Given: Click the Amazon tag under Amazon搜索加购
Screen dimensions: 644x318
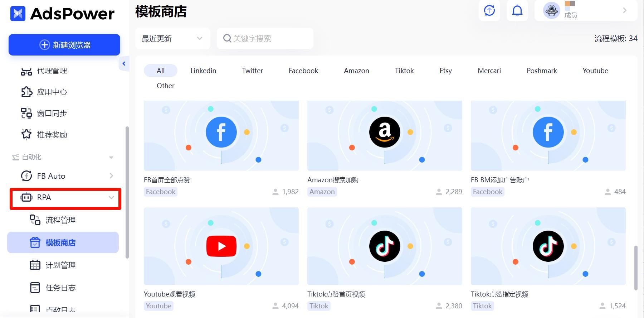Looking at the screenshot, I should pyautogui.click(x=322, y=192).
